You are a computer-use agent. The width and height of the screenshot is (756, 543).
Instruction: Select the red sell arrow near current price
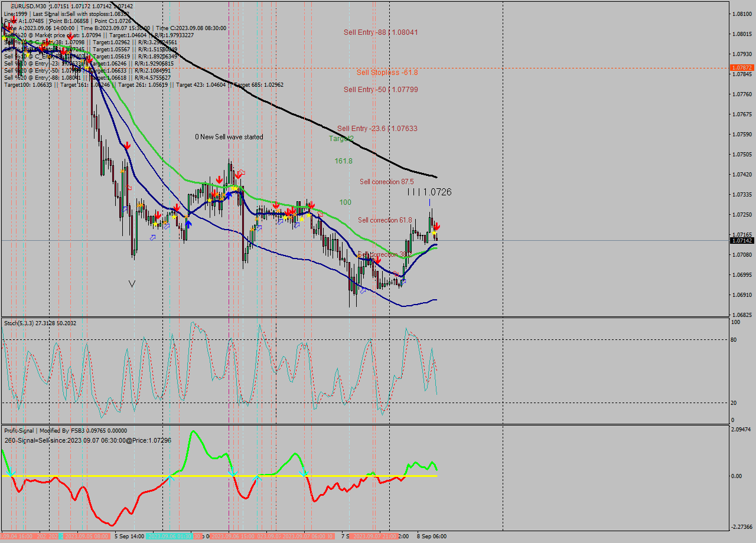tap(436, 226)
